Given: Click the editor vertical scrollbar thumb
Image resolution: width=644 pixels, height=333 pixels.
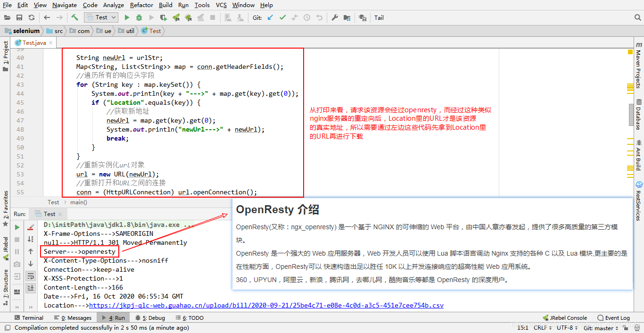Looking at the screenshot, I should coord(631,114).
